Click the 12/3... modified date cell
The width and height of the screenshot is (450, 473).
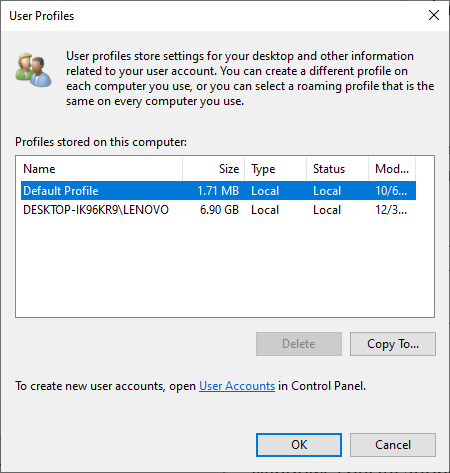(x=391, y=210)
